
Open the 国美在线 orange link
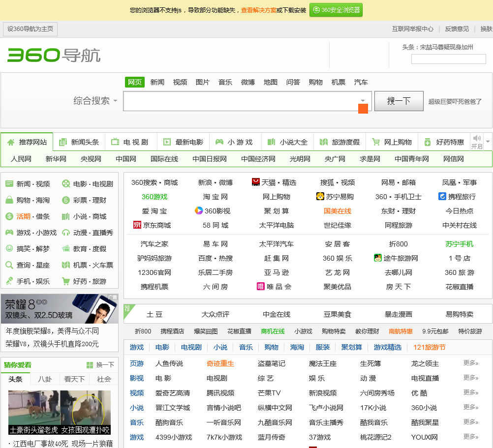coord(338,211)
